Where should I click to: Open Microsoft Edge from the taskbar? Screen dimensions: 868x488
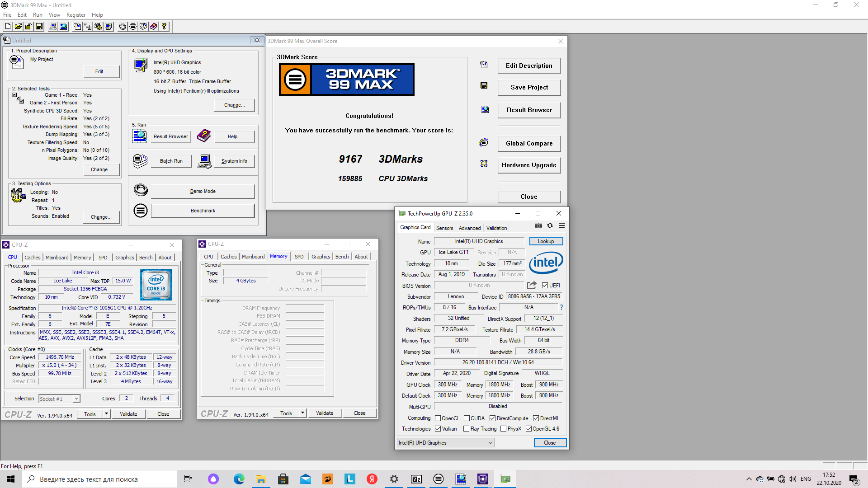pyautogui.click(x=239, y=479)
